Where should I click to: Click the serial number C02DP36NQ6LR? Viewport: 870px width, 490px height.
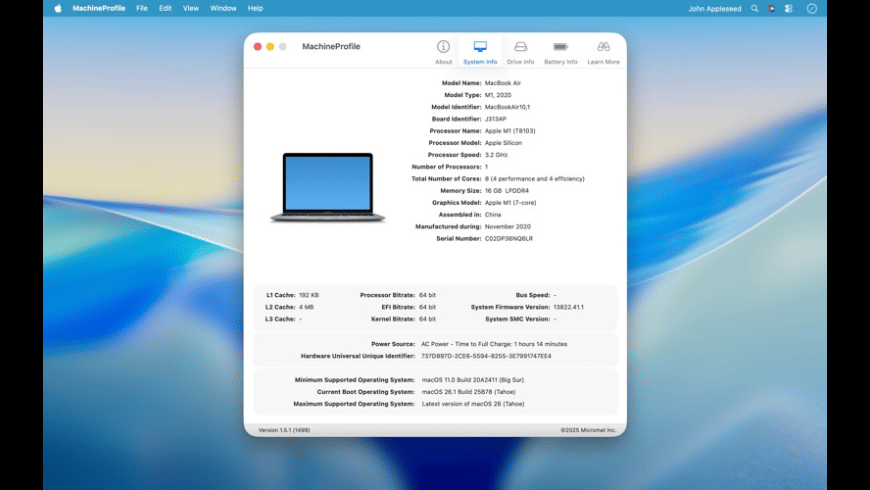click(509, 239)
